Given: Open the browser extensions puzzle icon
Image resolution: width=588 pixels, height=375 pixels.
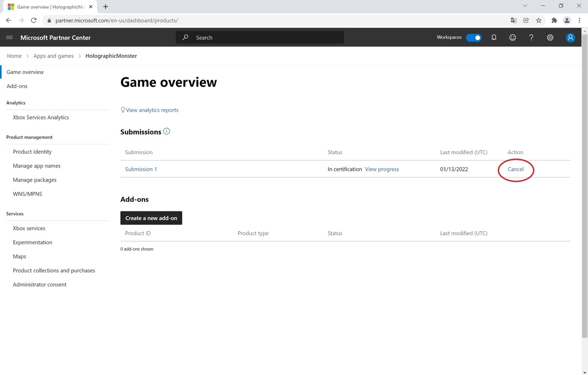Looking at the screenshot, I should pos(554,21).
